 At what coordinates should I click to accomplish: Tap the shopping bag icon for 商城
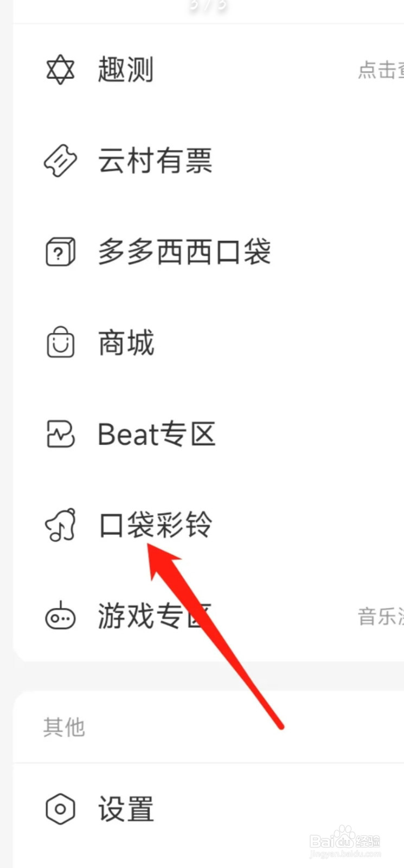(60, 342)
